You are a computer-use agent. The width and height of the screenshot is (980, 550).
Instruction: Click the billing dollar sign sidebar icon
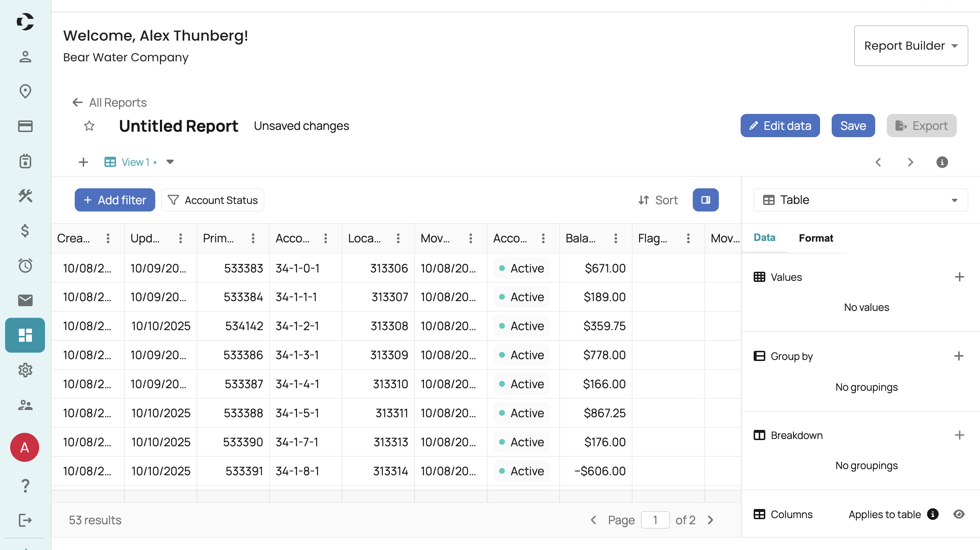25,231
